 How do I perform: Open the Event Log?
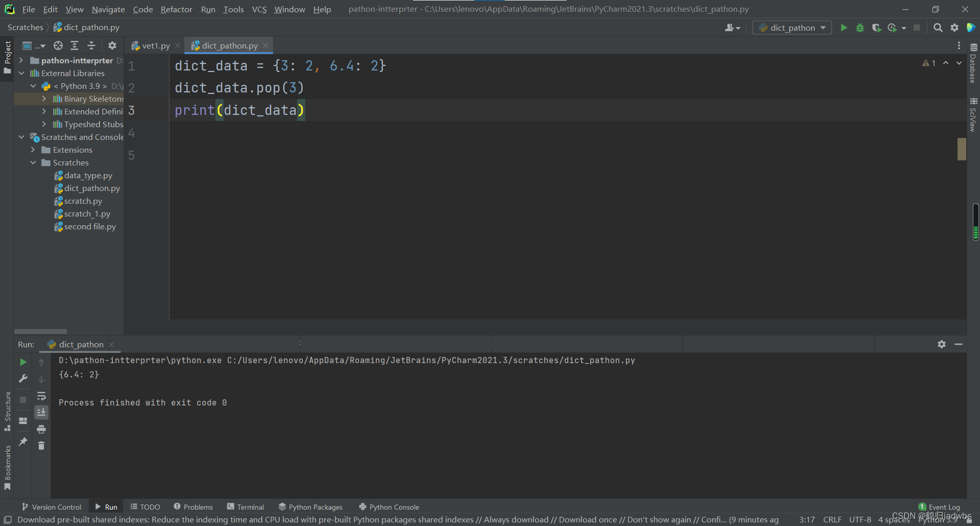[939, 507]
